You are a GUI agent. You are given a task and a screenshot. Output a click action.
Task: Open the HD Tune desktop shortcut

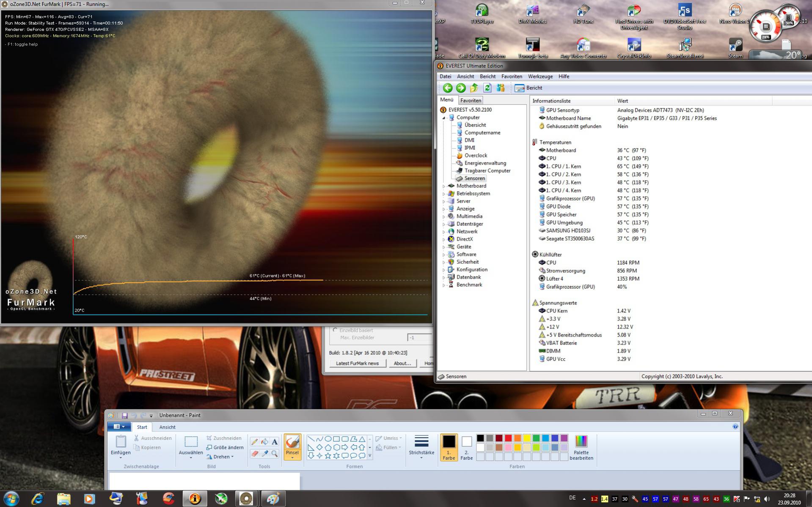(583, 14)
